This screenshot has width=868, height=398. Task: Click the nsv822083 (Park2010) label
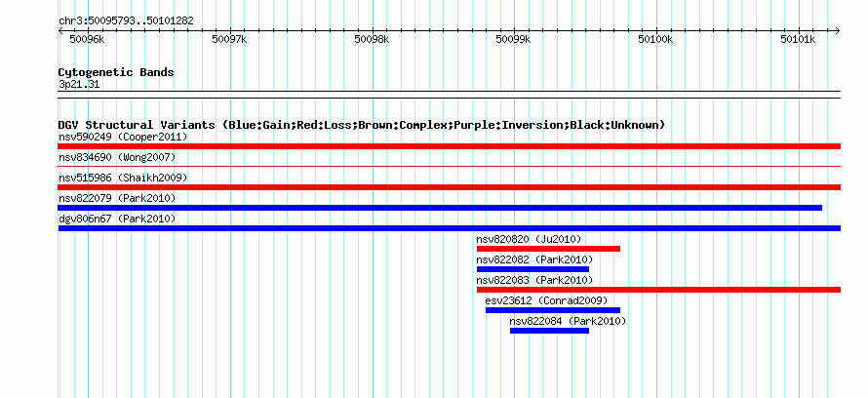[534, 280]
